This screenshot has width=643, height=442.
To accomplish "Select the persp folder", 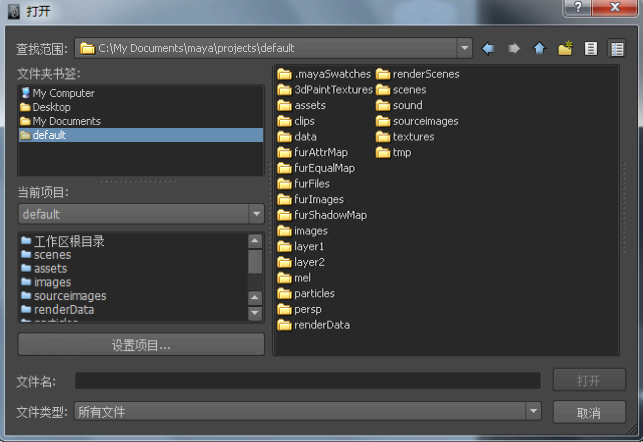I will pos(299,309).
